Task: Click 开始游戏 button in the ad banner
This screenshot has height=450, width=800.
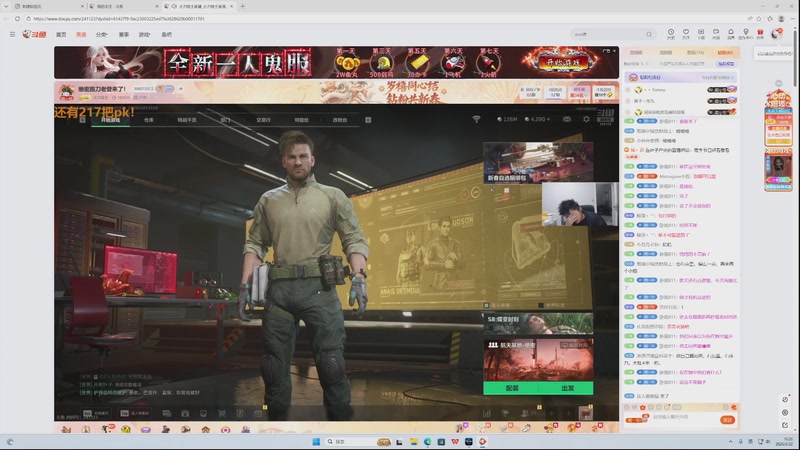Action: (x=563, y=62)
